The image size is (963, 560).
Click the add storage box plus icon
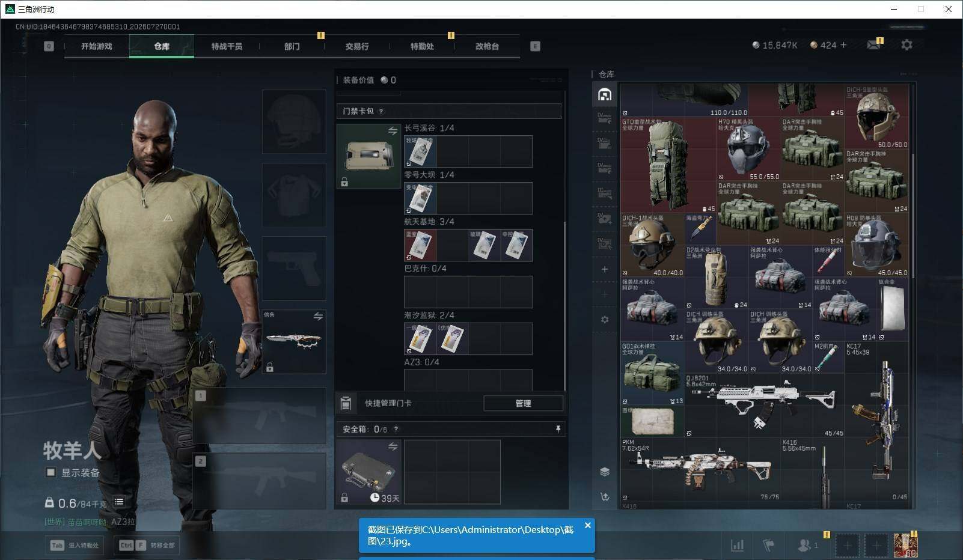click(605, 269)
